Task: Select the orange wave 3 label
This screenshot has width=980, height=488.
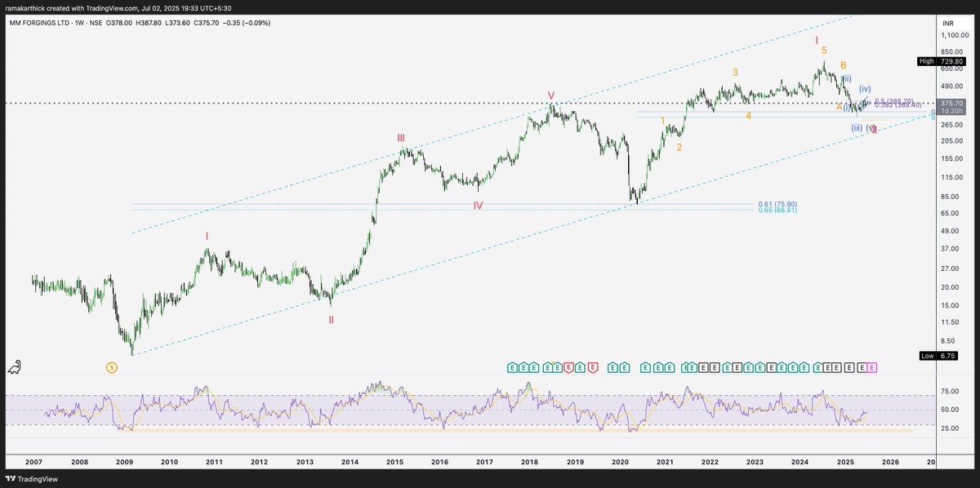Action: tap(735, 73)
